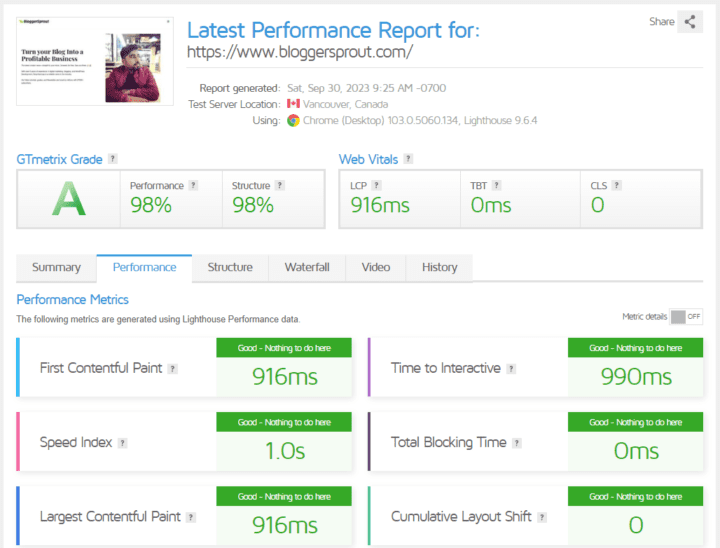Click the Total Blocking Time 0ms value

[636, 451]
